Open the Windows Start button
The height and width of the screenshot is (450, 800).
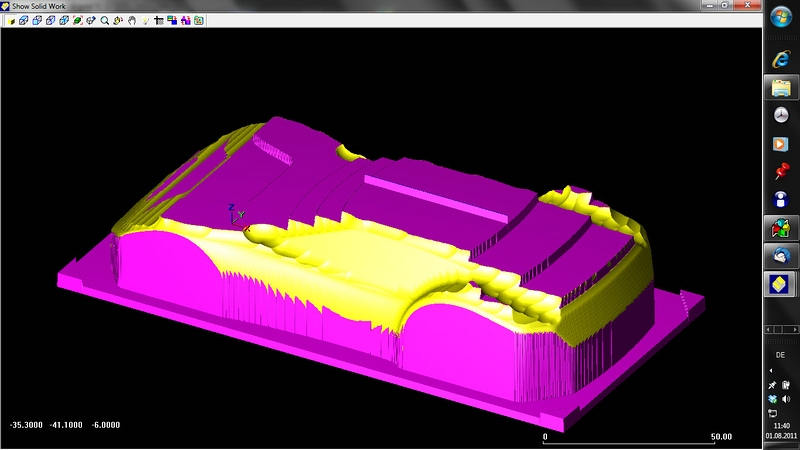[781, 20]
